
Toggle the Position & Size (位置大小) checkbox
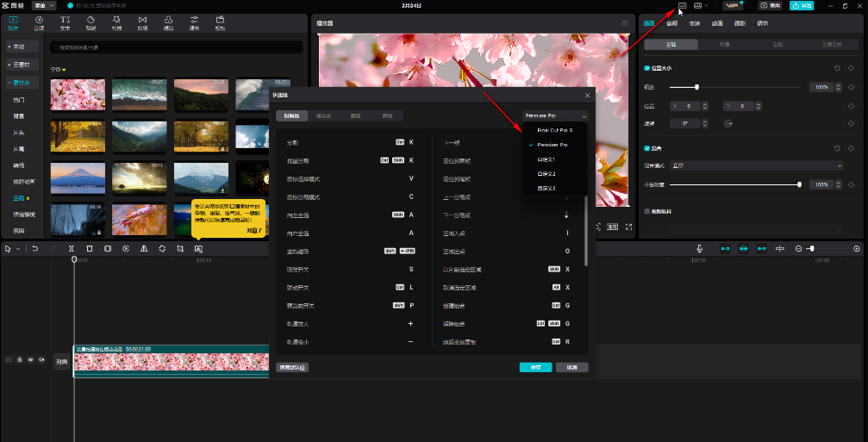click(x=648, y=67)
